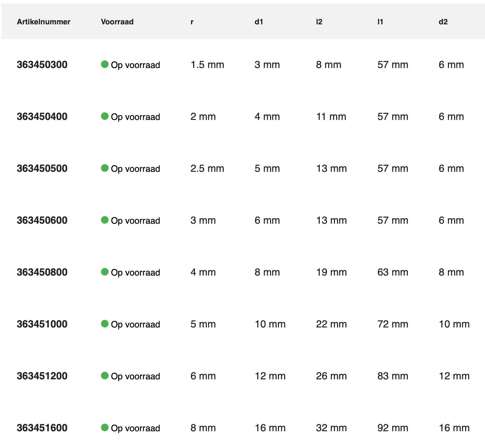
Task: Select article 363451600 link
Action: 42,428
